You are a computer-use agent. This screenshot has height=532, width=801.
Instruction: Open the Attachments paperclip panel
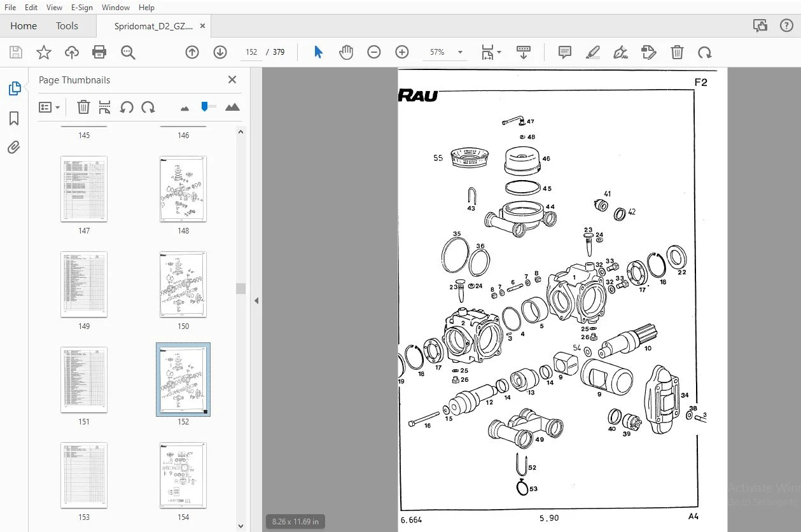(14, 148)
